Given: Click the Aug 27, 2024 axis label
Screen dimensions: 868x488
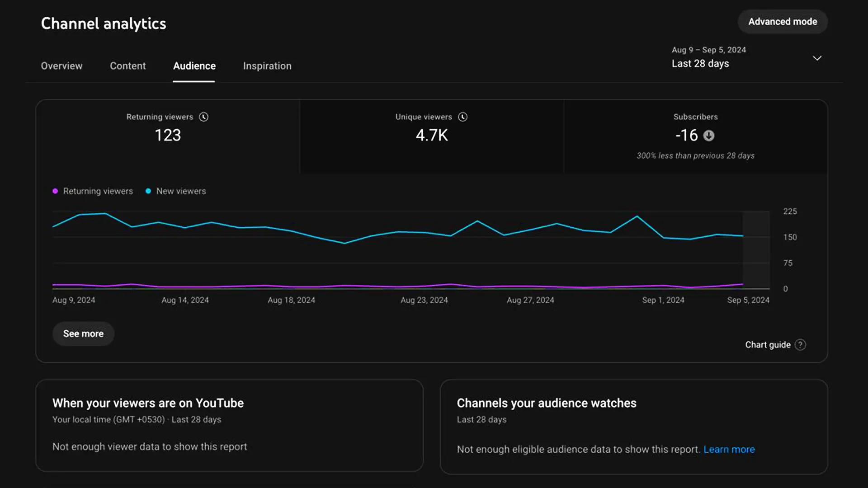Looking at the screenshot, I should click(531, 300).
